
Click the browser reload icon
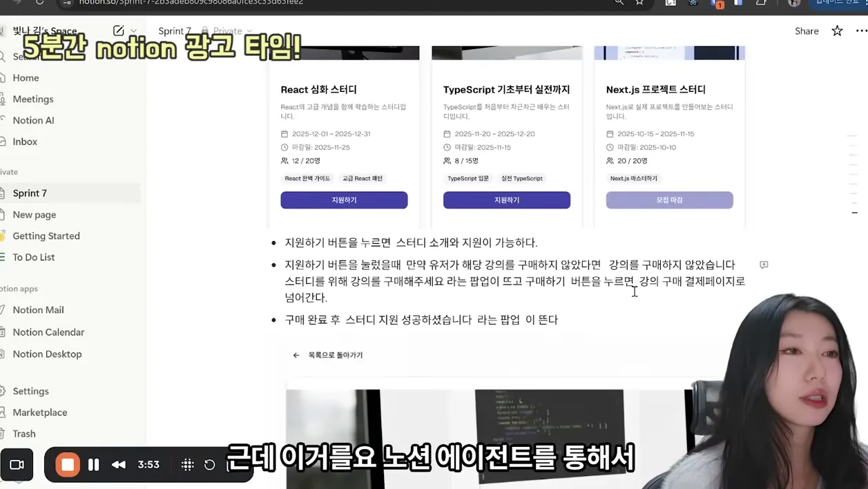tap(40, 3)
